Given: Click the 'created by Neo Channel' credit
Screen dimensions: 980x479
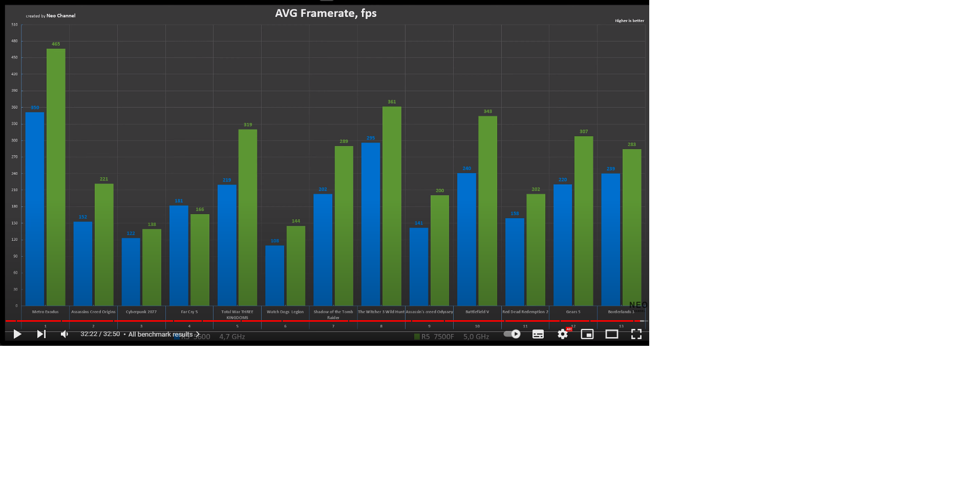Looking at the screenshot, I should pyautogui.click(x=51, y=16).
